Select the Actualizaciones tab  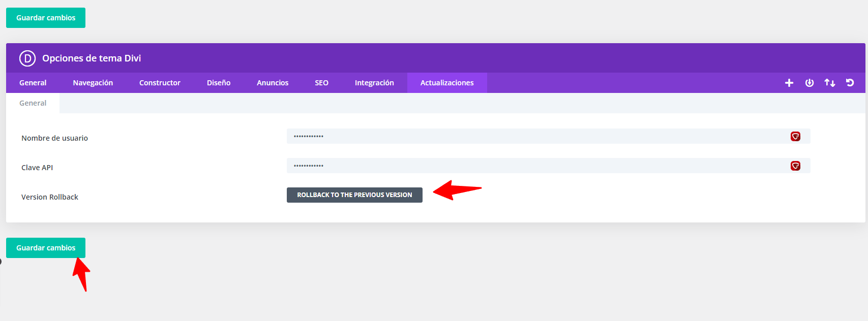(x=447, y=83)
